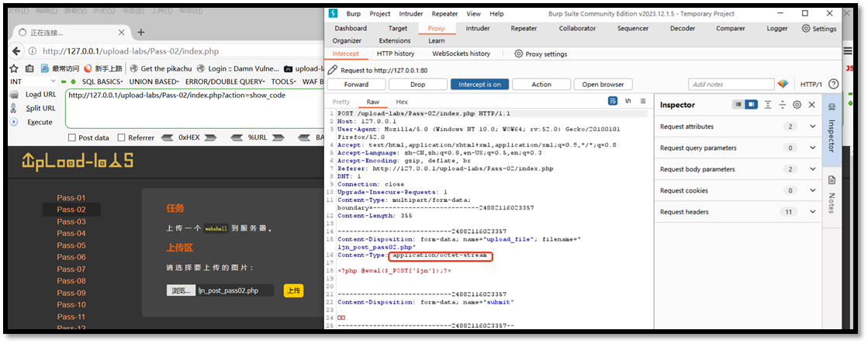Viewport: 868px width, 344px height.
Task: Toggle word wrap icon in message editor
Action: (x=613, y=102)
